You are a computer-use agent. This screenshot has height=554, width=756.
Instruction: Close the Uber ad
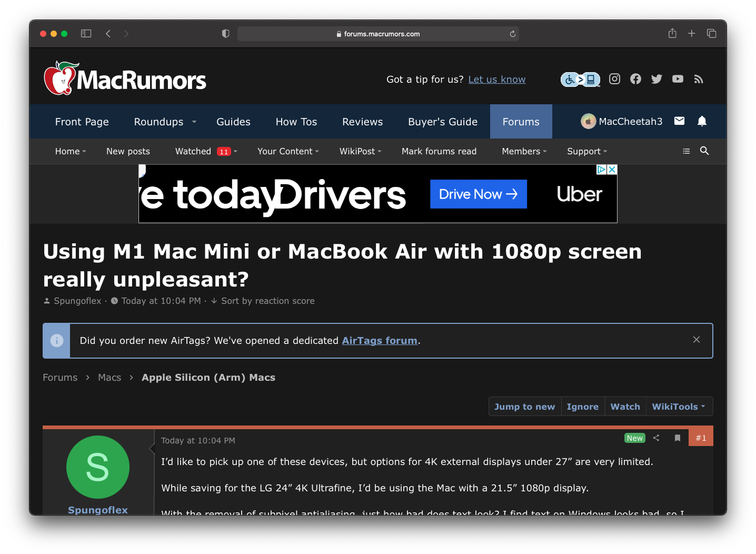pyautogui.click(x=612, y=170)
